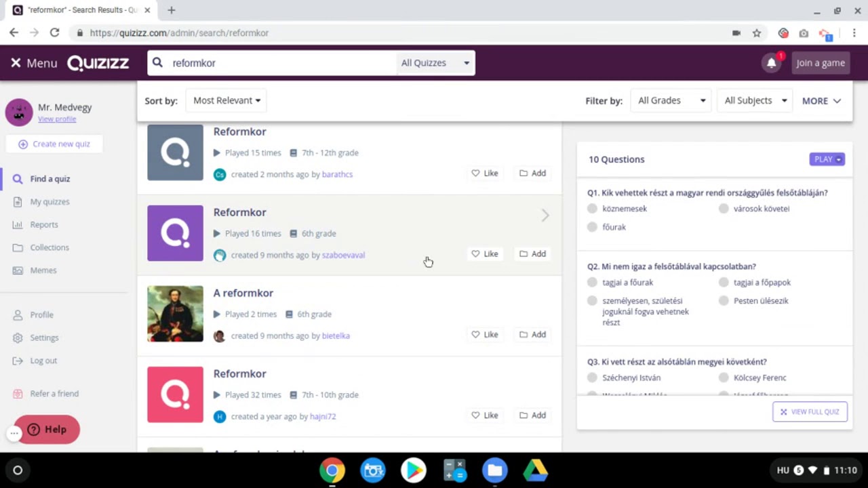Click the A reformkor portrait thumbnail

(175, 314)
